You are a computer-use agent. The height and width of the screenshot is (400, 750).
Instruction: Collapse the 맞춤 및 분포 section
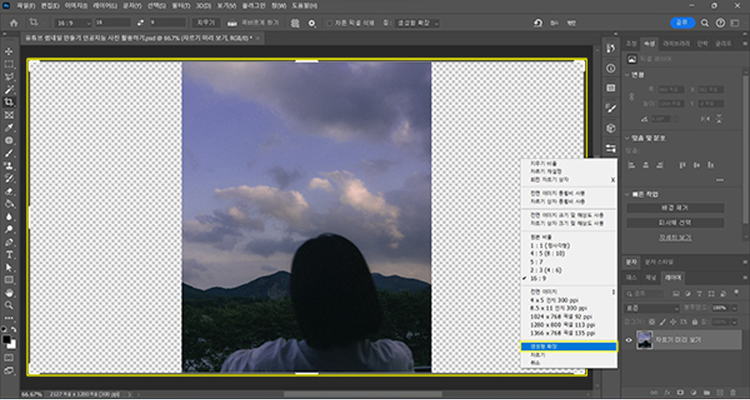(628, 138)
